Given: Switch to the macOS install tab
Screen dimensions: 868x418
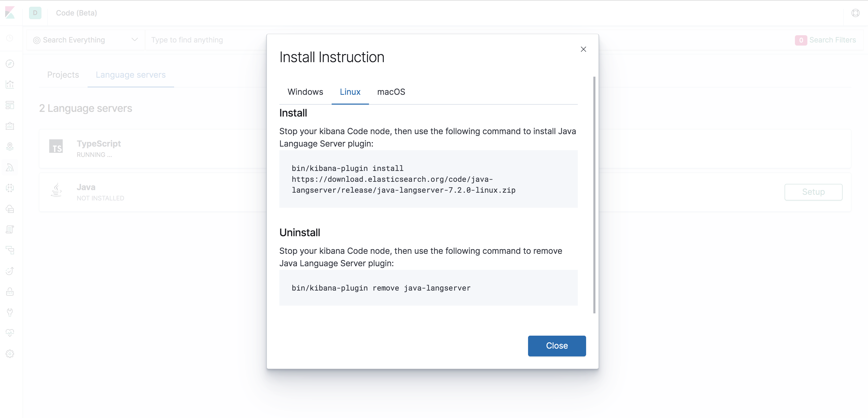Looking at the screenshot, I should (391, 92).
